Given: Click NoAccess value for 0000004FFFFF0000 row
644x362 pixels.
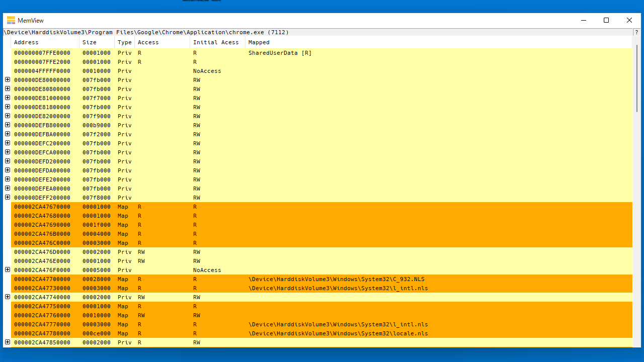Looking at the screenshot, I should [207, 71].
